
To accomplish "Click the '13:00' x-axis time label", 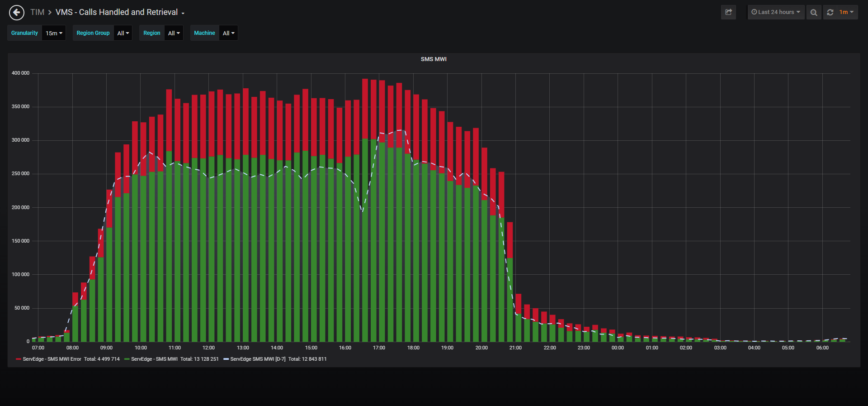I will tap(243, 348).
